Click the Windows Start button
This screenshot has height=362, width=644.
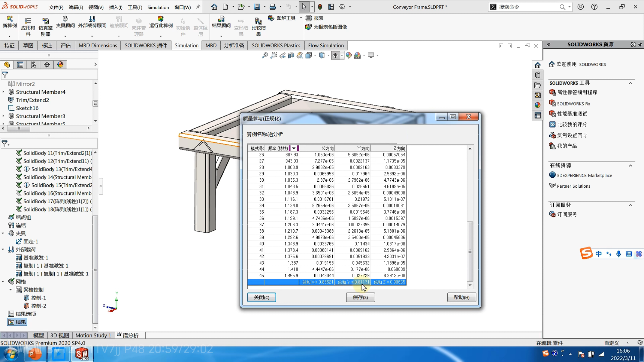pyautogui.click(x=10, y=354)
